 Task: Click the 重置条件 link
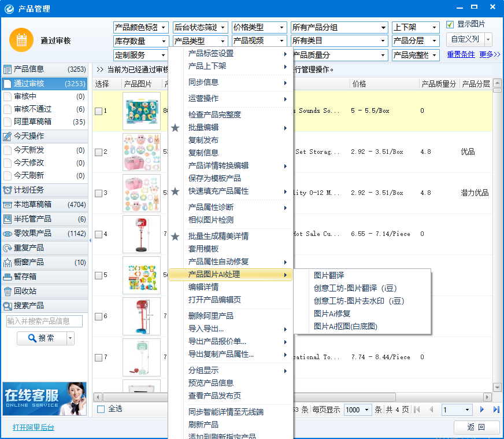coord(461,55)
